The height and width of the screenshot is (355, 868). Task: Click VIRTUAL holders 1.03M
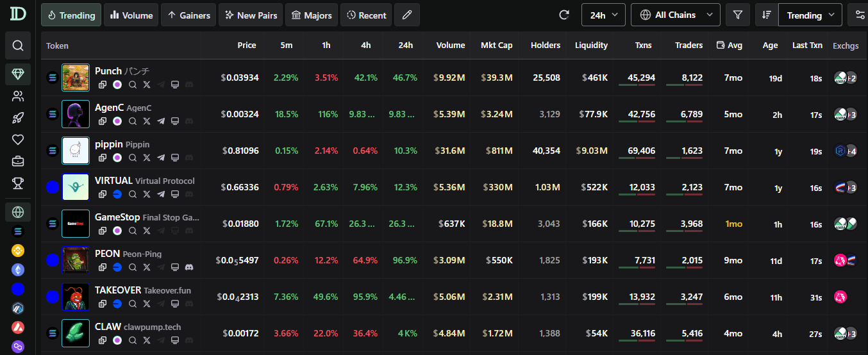(547, 187)
